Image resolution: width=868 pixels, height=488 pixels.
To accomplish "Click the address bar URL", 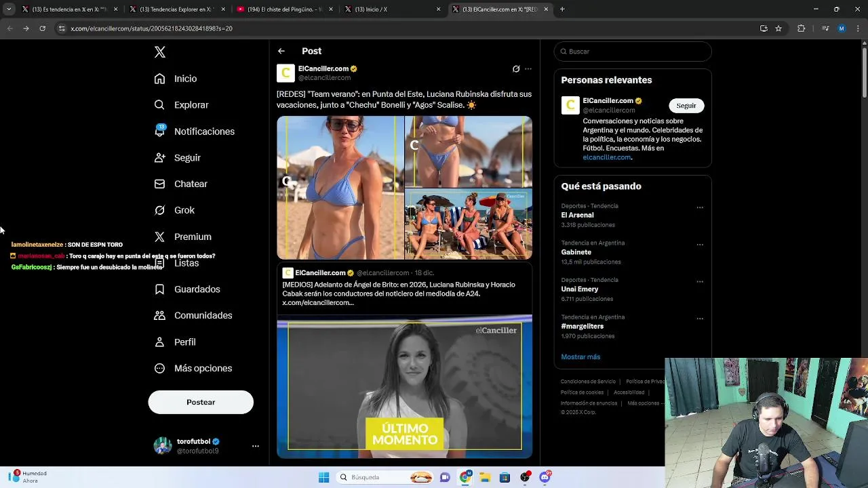I will 151,28.
